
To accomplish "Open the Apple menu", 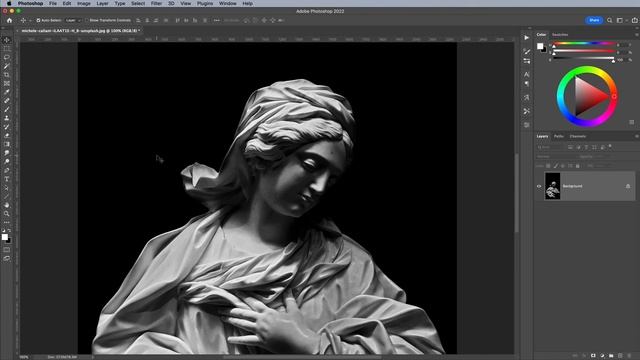I will pos(9,3).
